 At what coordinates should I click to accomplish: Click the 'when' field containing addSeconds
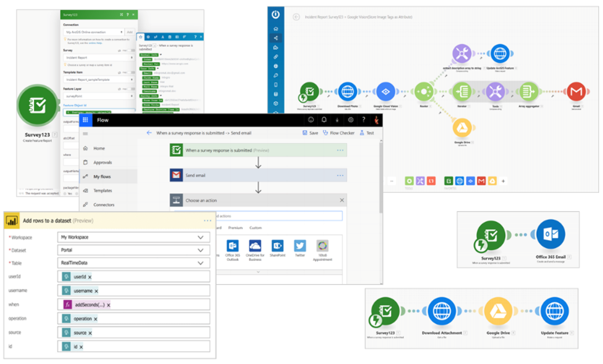[133, 305]
